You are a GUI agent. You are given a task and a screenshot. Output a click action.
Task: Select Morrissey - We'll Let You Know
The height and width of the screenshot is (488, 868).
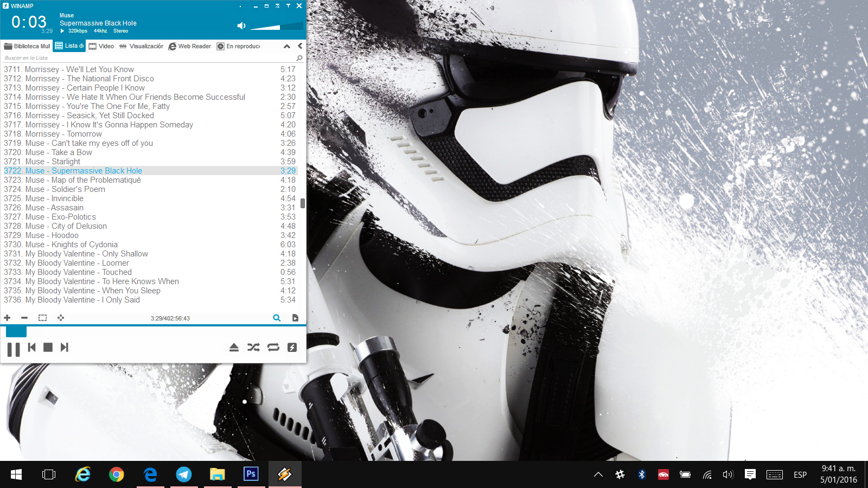coord(150,69)
